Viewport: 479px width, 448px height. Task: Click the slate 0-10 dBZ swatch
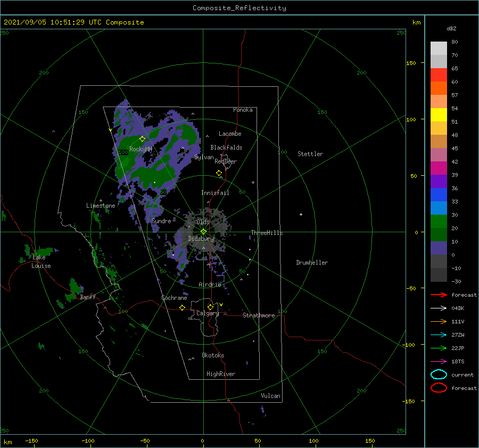pos(439,248)
